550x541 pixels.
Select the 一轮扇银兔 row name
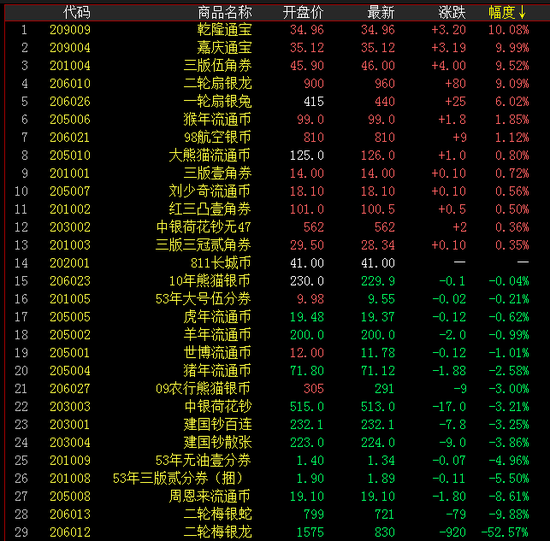[x=217, y=101]
